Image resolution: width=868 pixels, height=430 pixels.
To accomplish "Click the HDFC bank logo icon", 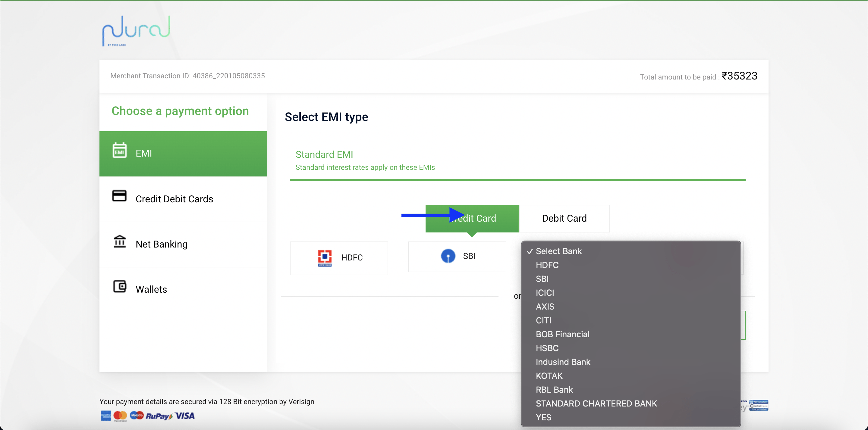I will pos(325,258).
